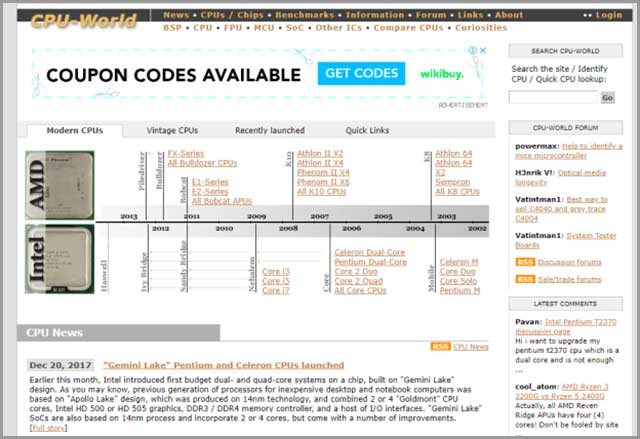Open the Core Duo link
Viewport: 640px width, 439px height.
[x=458, y=271]
